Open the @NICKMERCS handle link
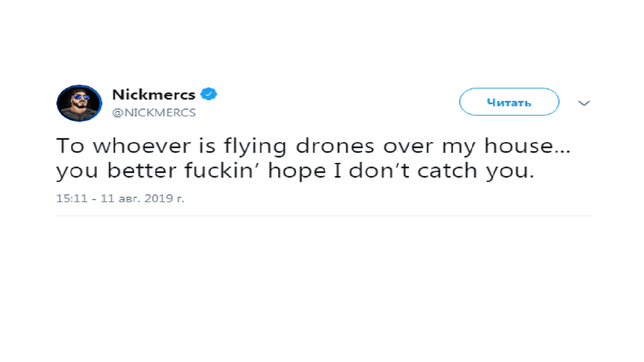Screen dimensions: 644x362 pyautogui.click(x=153, y=113)
